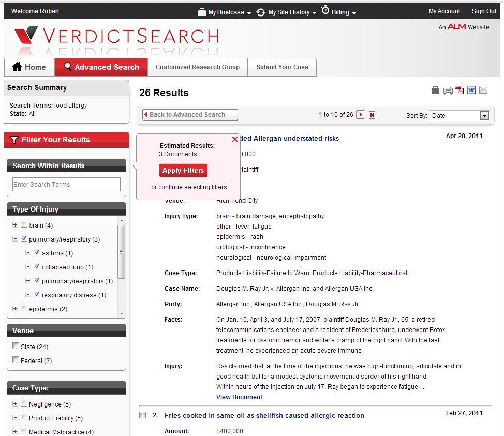The image size is (504, 436).
Task: Export results to PDF
Action: pyautogui.click(x=459, y=91)
